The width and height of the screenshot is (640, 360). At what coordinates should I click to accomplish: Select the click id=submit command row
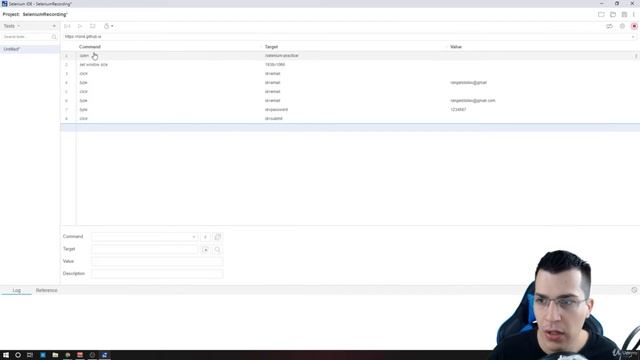point(350,118)
